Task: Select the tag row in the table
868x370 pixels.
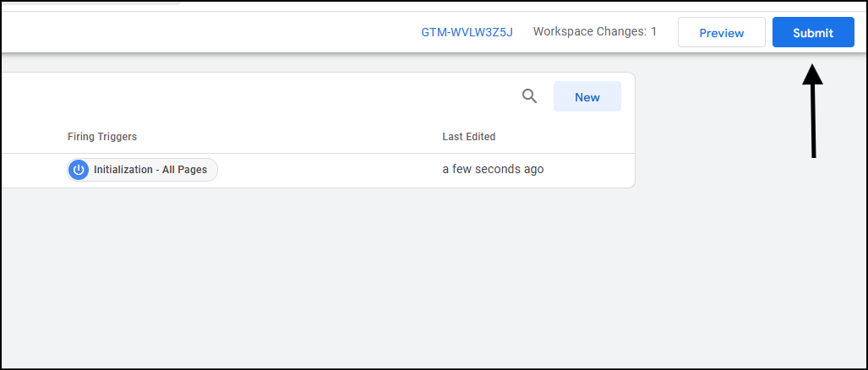Action: tap(318, 171)
